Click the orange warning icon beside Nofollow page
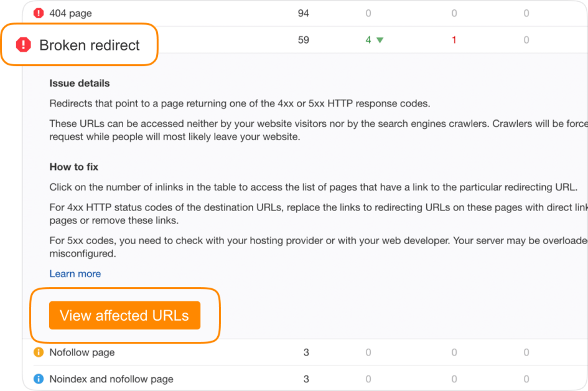This screenshot has height=391, width=588. (39, 352)
